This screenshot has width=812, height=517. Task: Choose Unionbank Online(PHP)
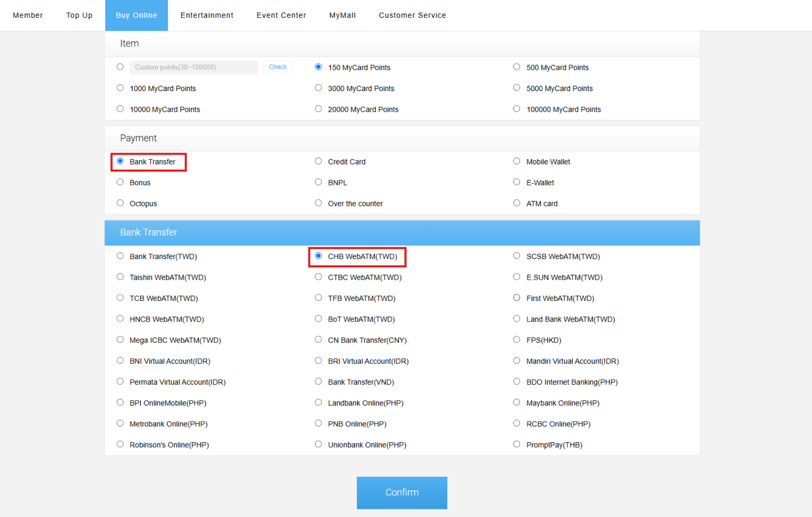(318, 445)
